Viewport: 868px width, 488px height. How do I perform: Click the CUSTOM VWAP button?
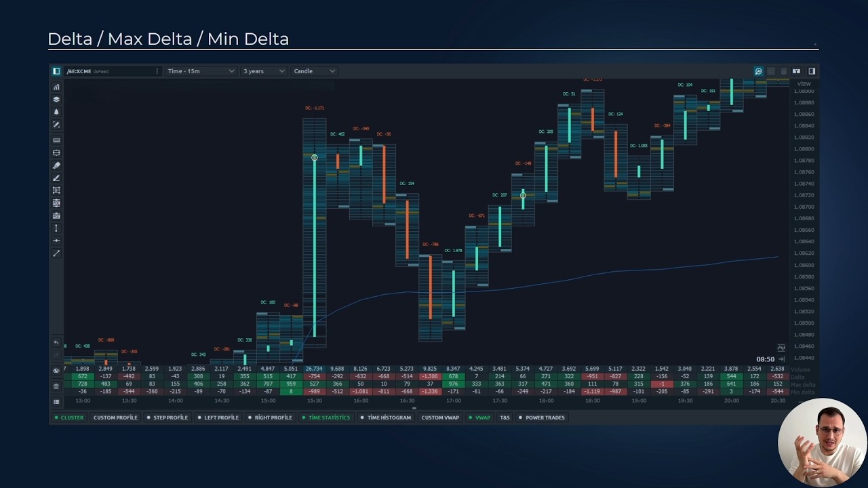click(x=440, y=418)
